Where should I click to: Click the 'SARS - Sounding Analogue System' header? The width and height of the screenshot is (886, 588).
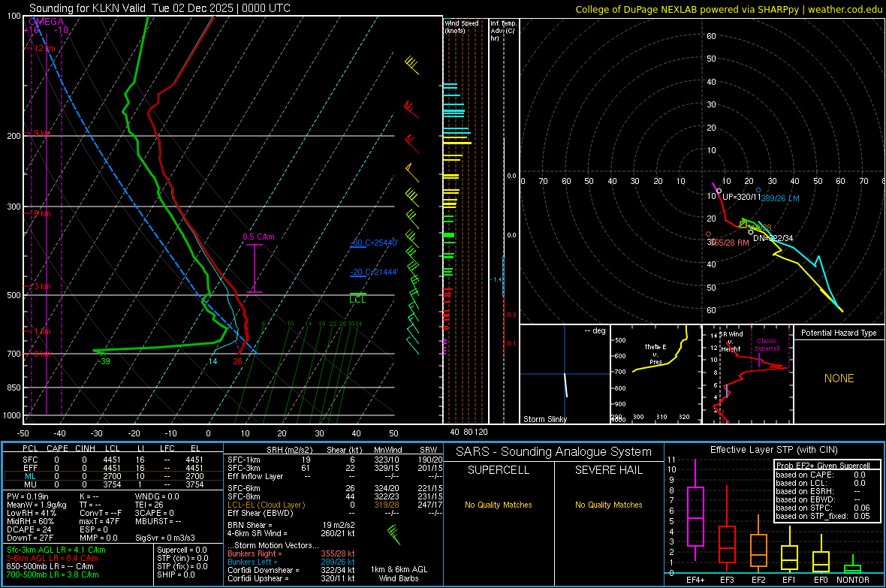pos(554,452)
